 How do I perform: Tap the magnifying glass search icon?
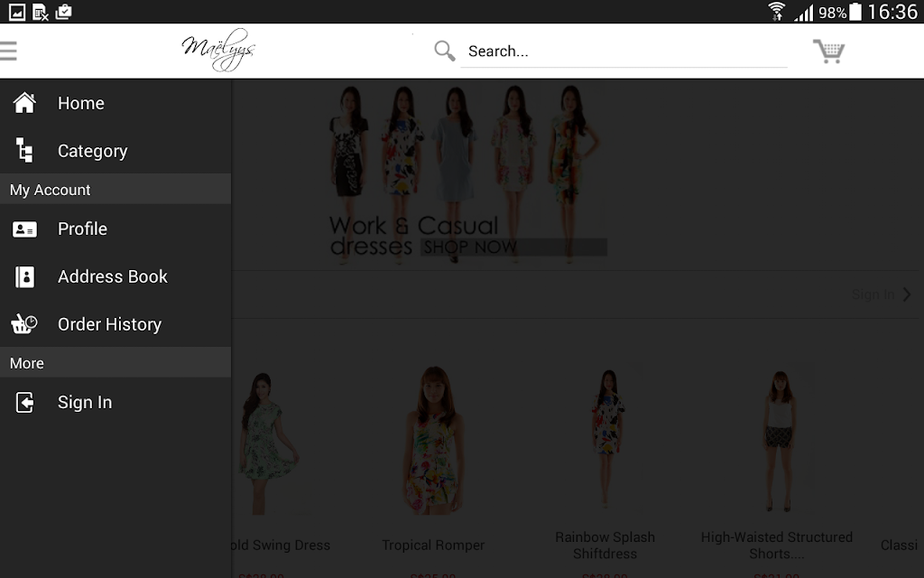pyautogui.click(x=444, y=51)
